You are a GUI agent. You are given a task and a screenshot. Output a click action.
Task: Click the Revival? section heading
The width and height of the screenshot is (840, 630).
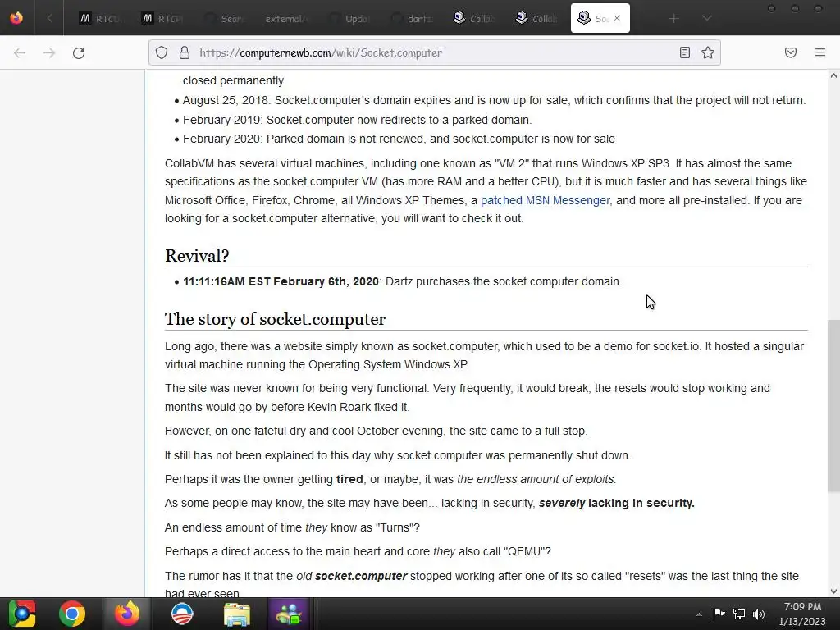[197, 256]
